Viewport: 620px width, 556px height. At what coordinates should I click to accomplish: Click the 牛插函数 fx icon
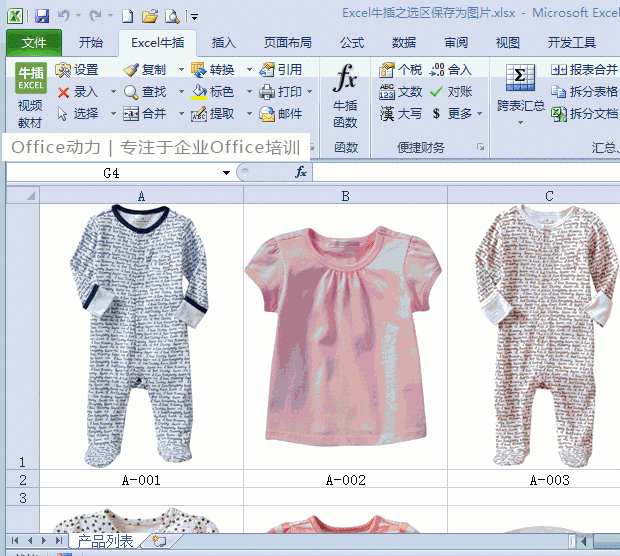pos(345,78)
